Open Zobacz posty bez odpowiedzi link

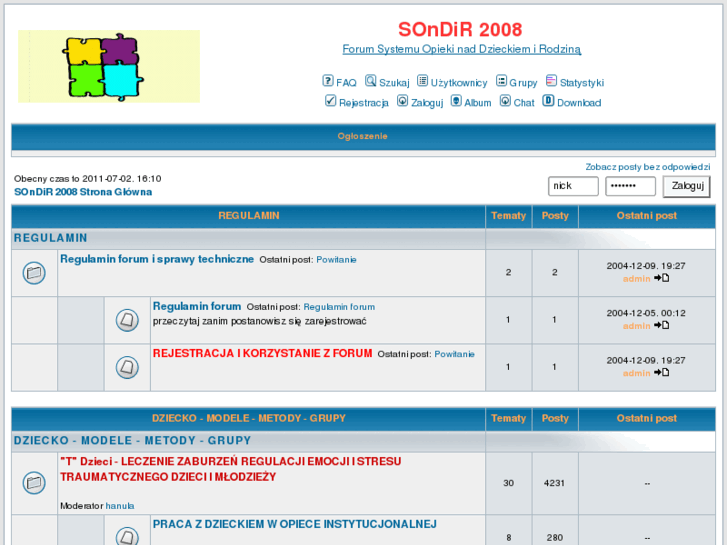[x=648, y=167]
